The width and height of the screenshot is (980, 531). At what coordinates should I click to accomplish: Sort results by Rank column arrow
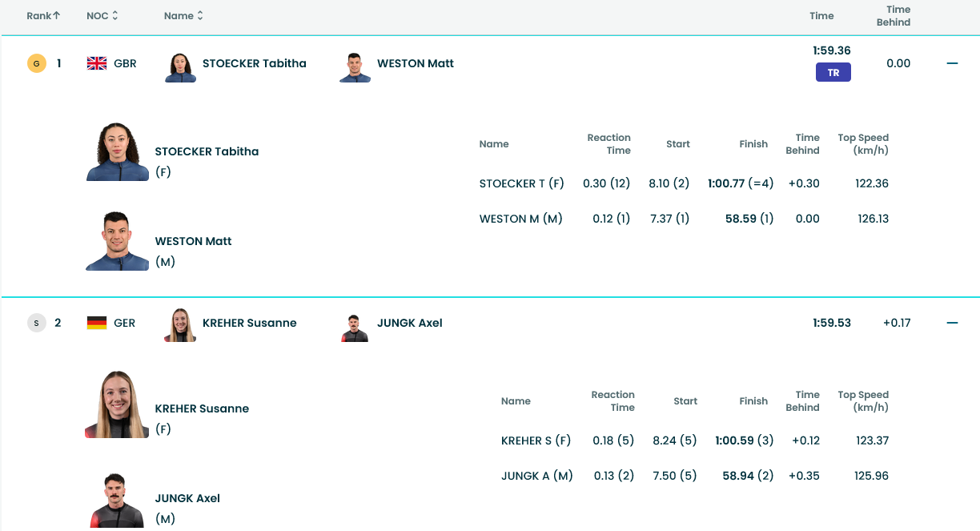57,16
